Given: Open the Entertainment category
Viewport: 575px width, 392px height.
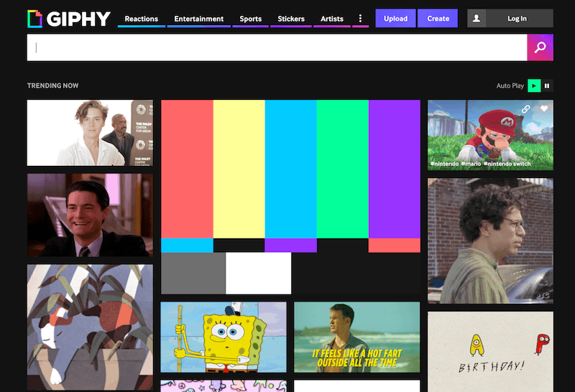Looking at the screenshot, I should pyautogui.click(x=199, y=19).
